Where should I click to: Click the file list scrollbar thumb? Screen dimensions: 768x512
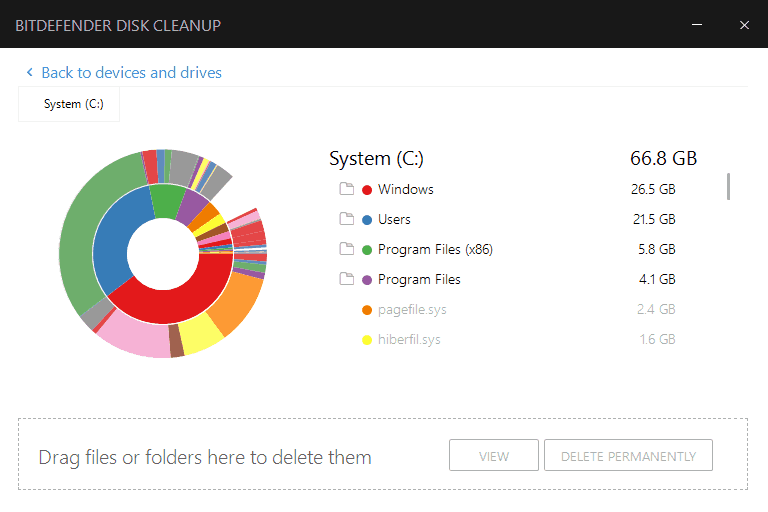[x=728, y=186]
